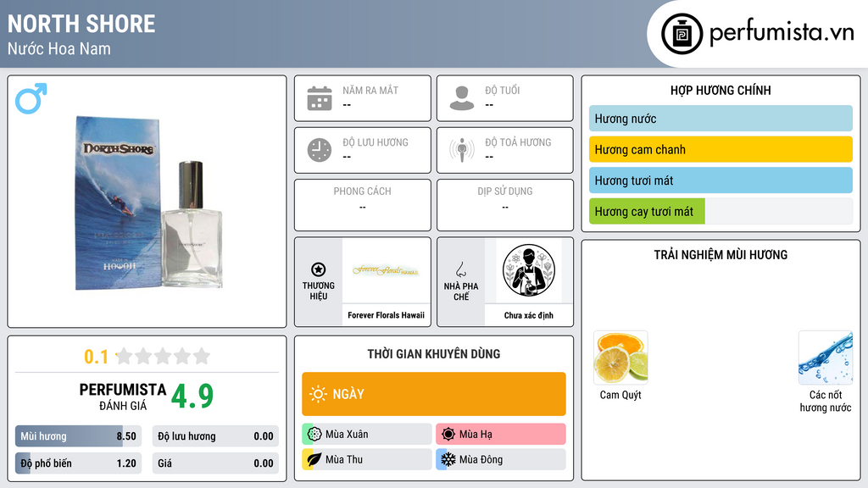Click the Phong cách info box
This screenshot has height=488, width=868.
point(363,205)
